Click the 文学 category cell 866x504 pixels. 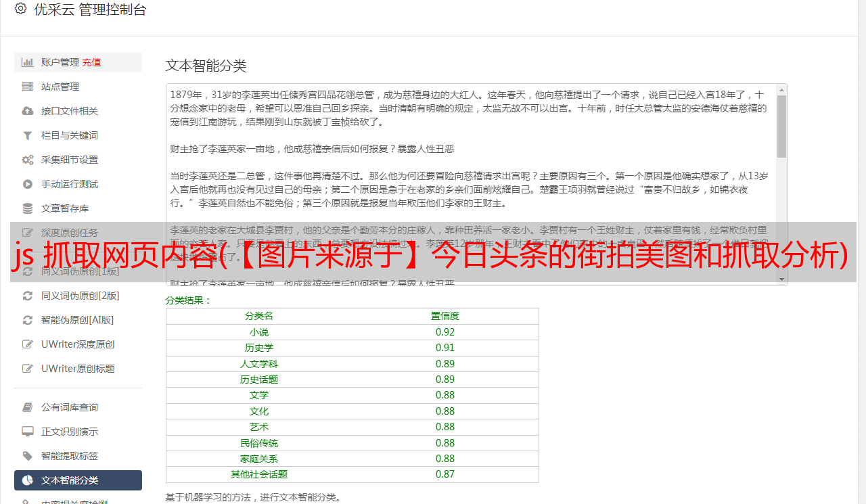pyautogui.click(x=258, y=395)
